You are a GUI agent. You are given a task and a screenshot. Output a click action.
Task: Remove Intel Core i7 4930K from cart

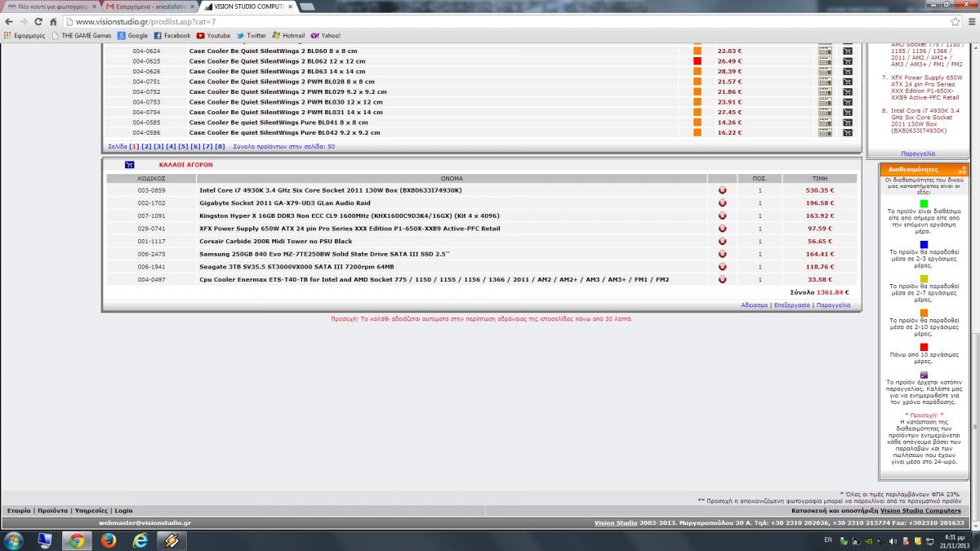click(722, 190)
